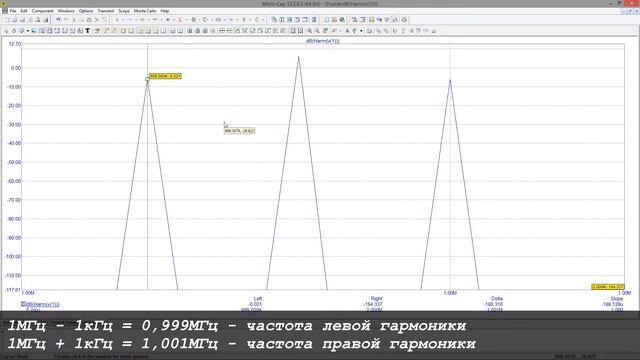The image size is (640, 360).
Task: Open the Component menu
Action: click(42, 11)
